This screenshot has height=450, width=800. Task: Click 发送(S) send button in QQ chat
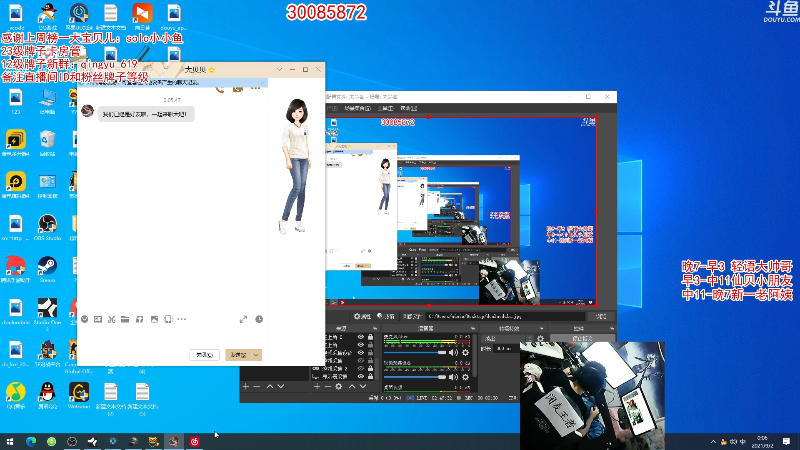(238, 355)
